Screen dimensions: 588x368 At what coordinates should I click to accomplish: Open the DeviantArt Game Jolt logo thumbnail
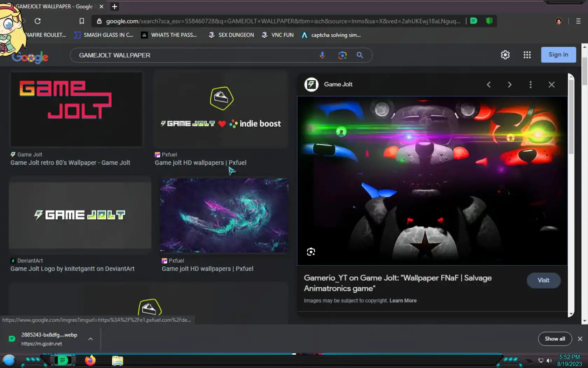pos(80,216)
